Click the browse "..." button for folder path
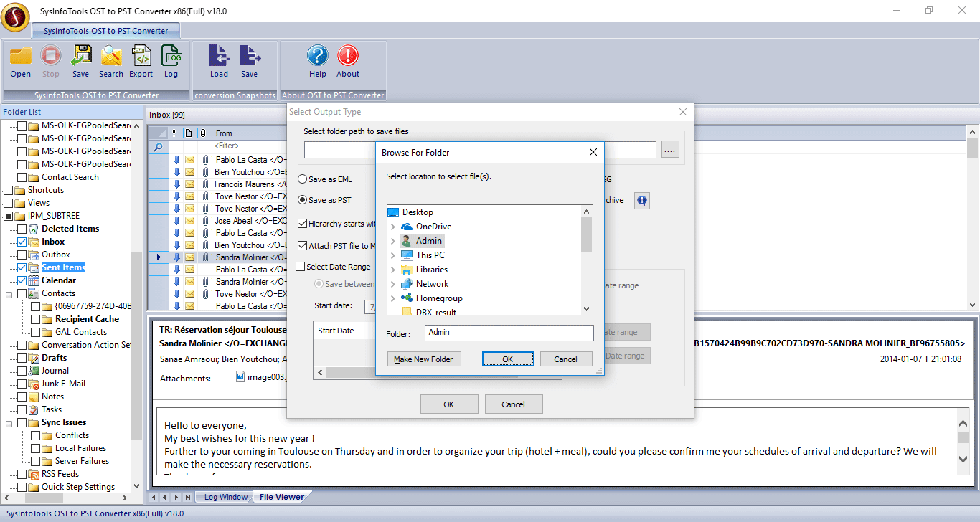980x522 pixels. click(x=670, y=150)
